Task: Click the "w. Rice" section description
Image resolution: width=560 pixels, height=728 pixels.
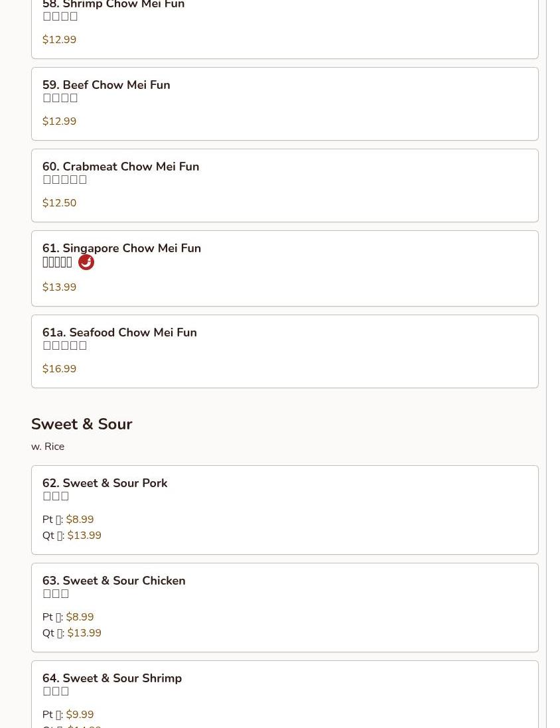Action: point(48,447)
